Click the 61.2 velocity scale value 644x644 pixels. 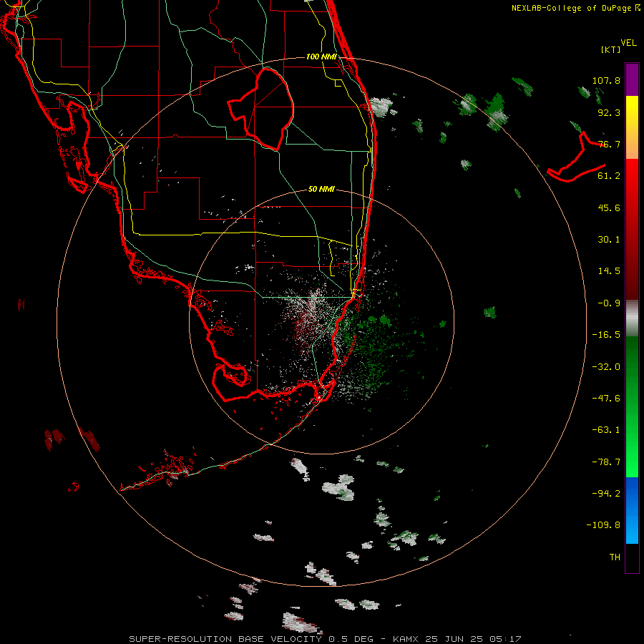click(609, 176)
